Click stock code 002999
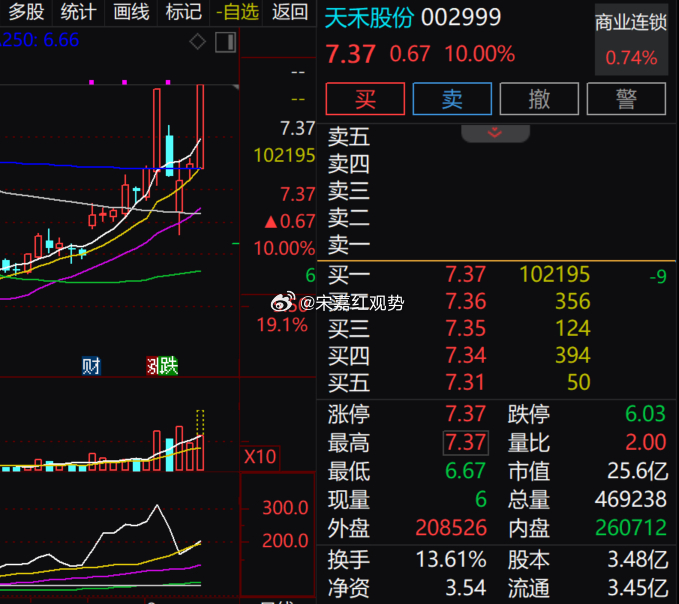The width and height of the screenshot is (679, 604). 461,18
